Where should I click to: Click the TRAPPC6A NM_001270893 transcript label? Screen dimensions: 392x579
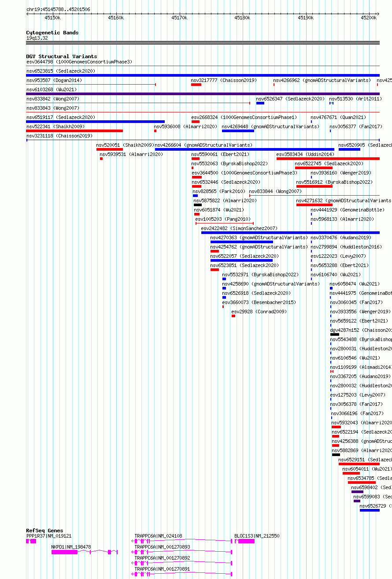pyautogui.click(x=162, y=547)
